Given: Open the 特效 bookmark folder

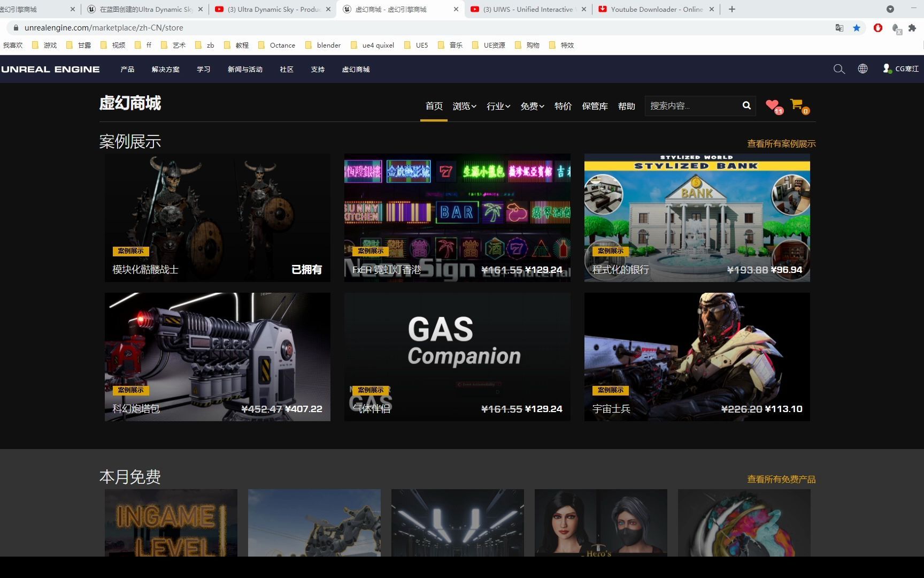Looking at the screenshot, I should [x=561, y=45].
